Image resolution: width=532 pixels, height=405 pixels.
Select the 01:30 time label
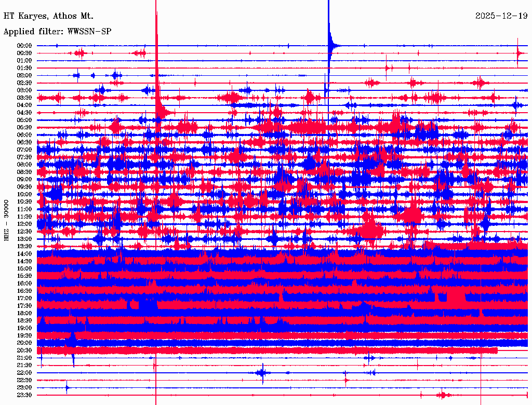(24, 68)
